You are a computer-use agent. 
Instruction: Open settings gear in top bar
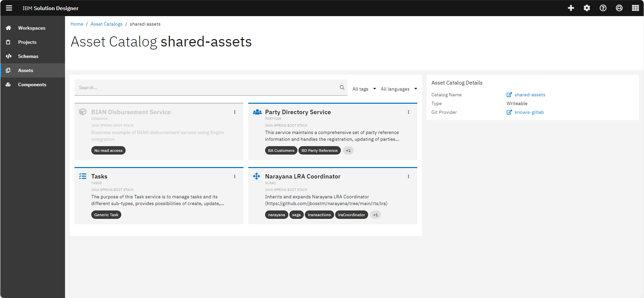pyautogui.click(x=587, y=8)
